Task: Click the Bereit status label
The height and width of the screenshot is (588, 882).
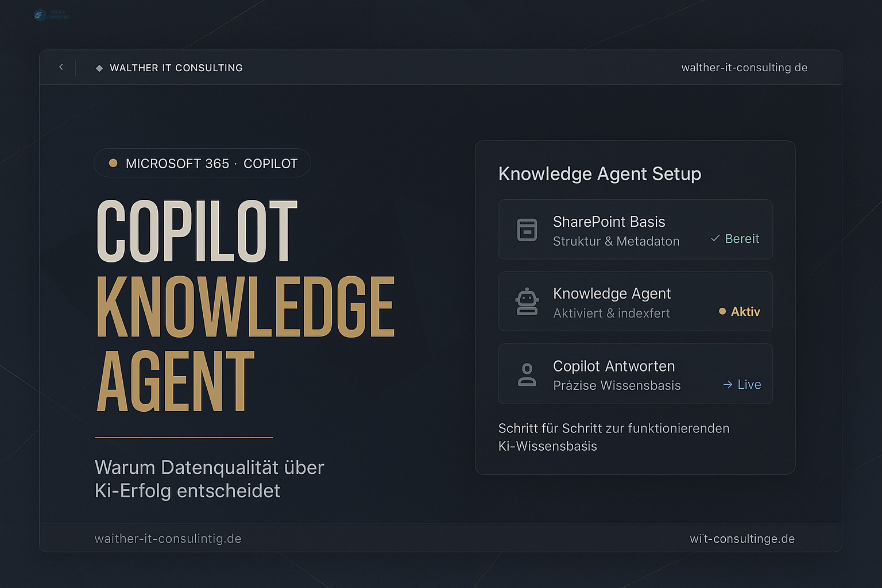Action: pyautogui.click(x=742, y=238)
